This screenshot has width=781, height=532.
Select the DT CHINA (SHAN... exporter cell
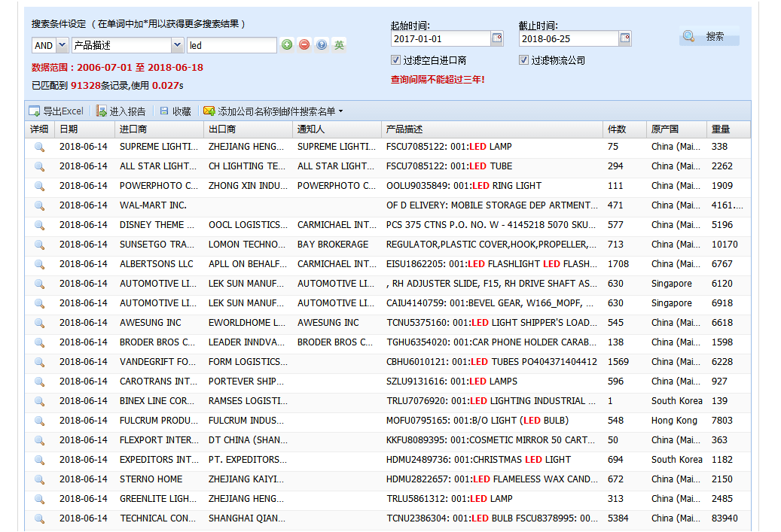point(248,440)
